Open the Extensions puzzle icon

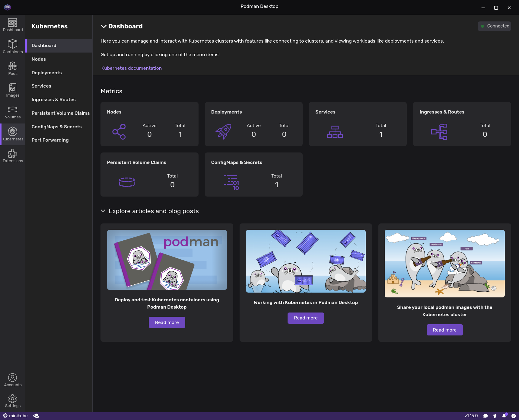point(13,156)
